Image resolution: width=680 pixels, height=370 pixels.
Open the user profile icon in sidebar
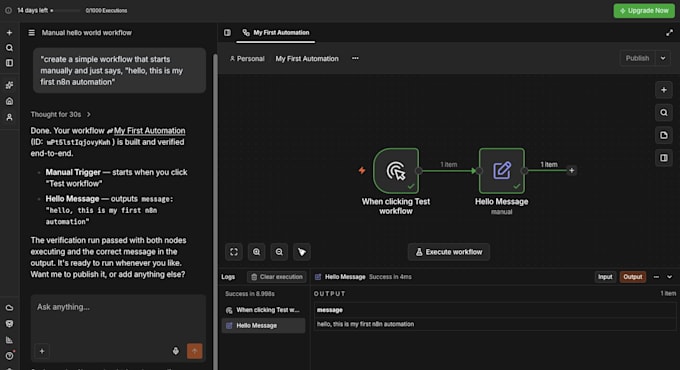(9, 117)
